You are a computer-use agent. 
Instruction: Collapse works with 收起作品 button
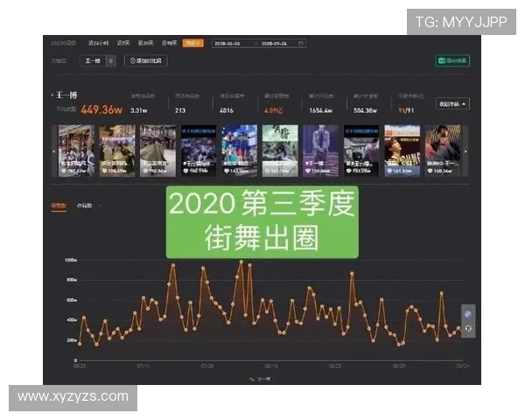452,104
